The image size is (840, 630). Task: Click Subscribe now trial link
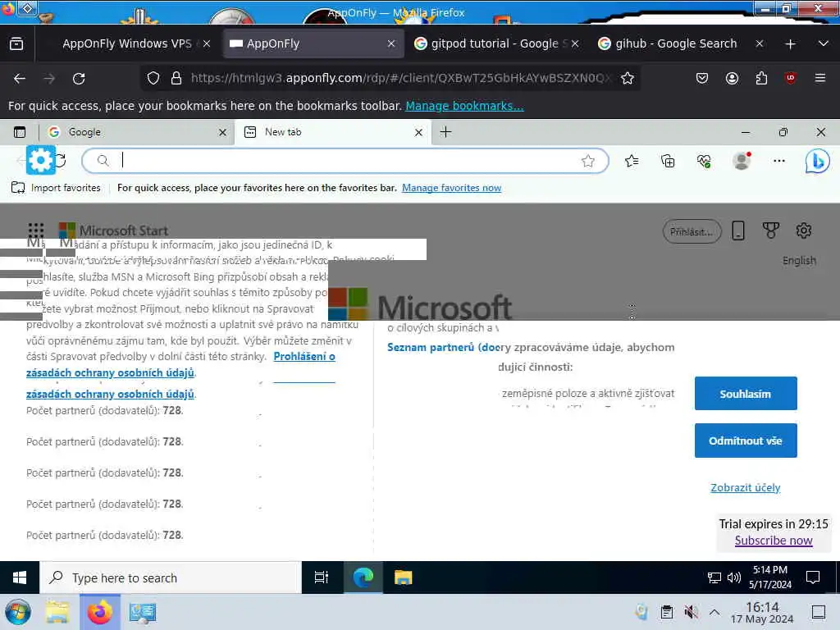(774, 541)
